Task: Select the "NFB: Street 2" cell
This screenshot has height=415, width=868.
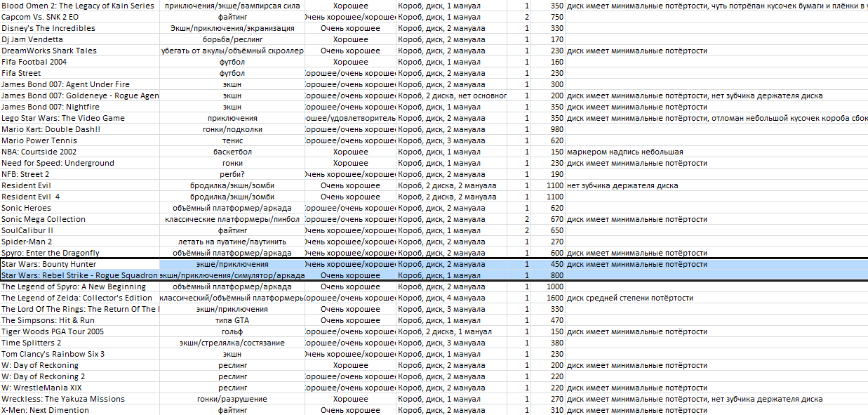Action: point(80,174)
